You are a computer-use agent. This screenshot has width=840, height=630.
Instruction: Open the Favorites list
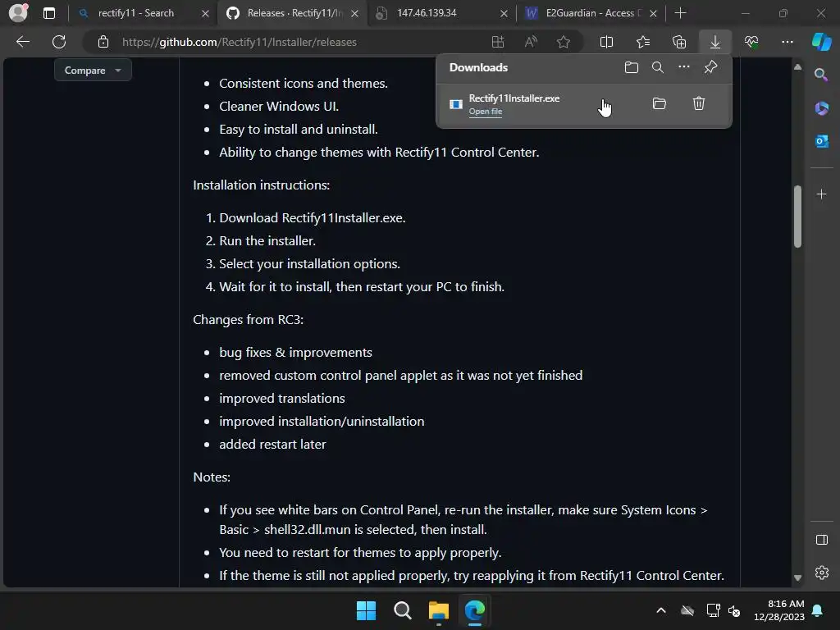click(x=643, y=42)
